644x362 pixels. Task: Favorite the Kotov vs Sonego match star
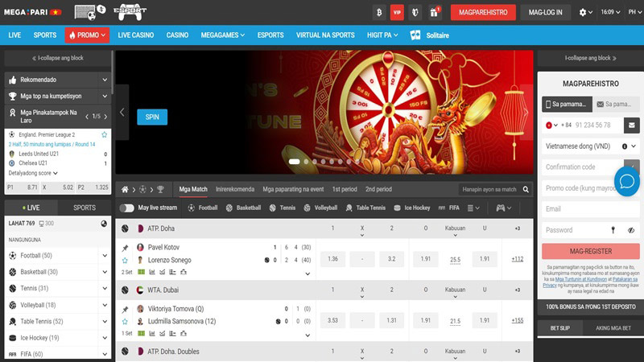pyautogui.click(x=125, y=260)
